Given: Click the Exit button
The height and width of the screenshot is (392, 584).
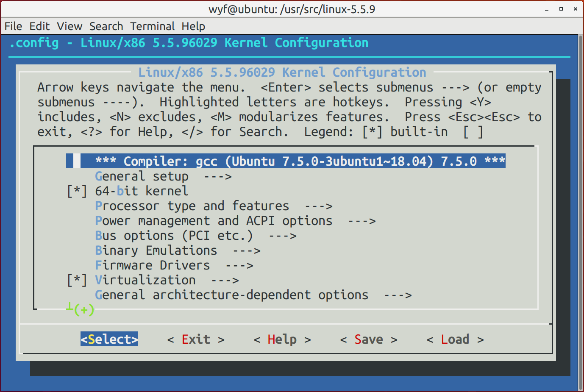Looking at the screenshot, I should [196, 339].
